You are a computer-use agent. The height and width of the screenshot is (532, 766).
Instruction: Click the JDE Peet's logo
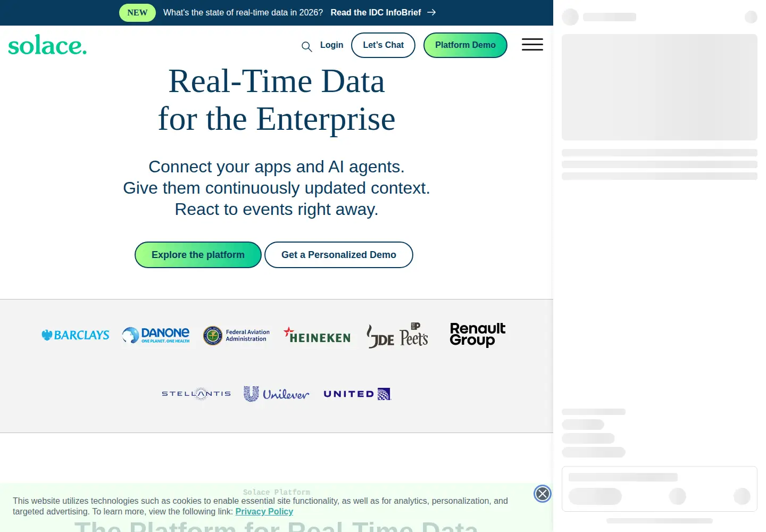(397, 335)
